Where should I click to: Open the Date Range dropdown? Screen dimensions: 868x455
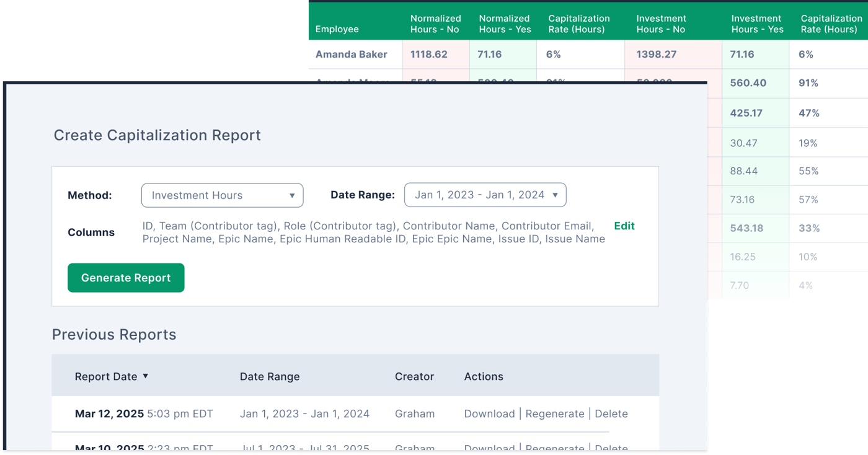tap(485, 195)
